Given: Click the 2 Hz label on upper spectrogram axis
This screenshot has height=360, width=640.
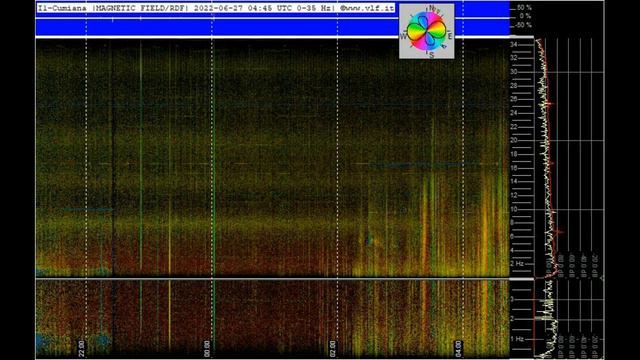Looking at the screenshot, I should [x=517, y=264].
